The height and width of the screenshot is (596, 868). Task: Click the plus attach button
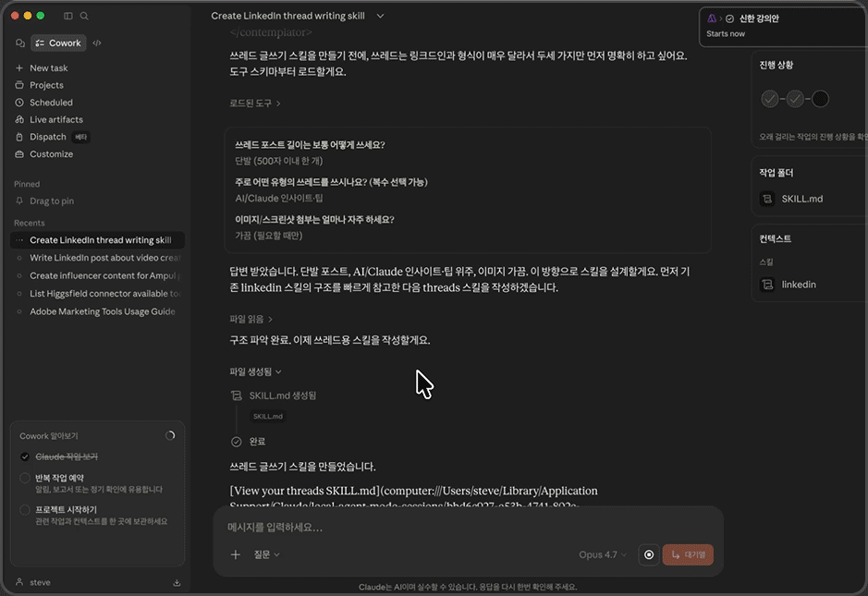click(x=236, y=554)
